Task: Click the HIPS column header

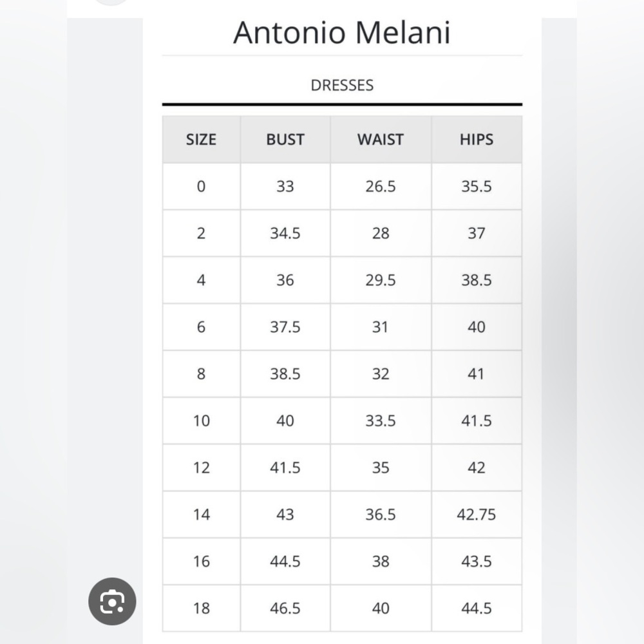Action: [477, 140]
